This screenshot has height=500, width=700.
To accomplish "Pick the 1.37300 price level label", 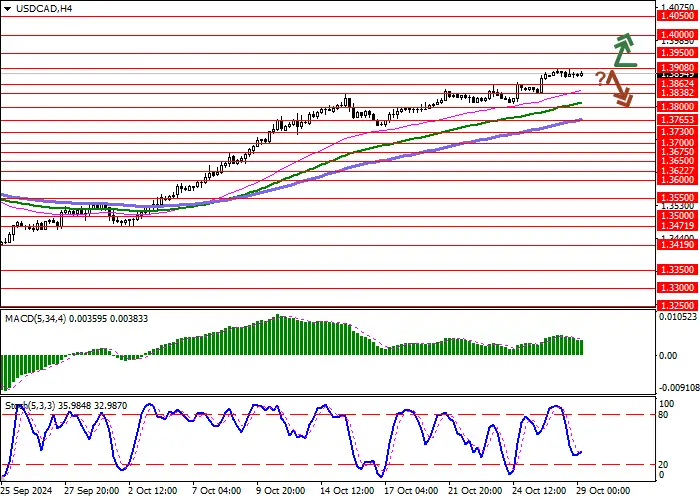I will click(x=677, y=132).
